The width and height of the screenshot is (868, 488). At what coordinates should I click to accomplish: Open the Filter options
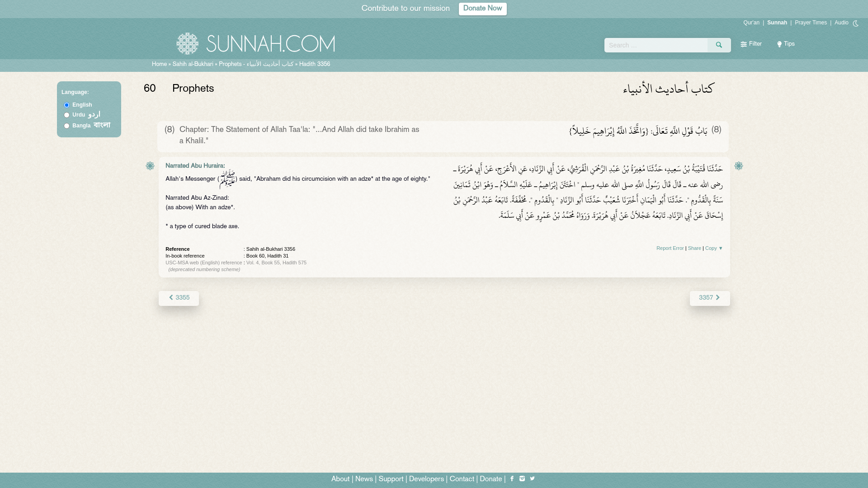click(751, 44)
